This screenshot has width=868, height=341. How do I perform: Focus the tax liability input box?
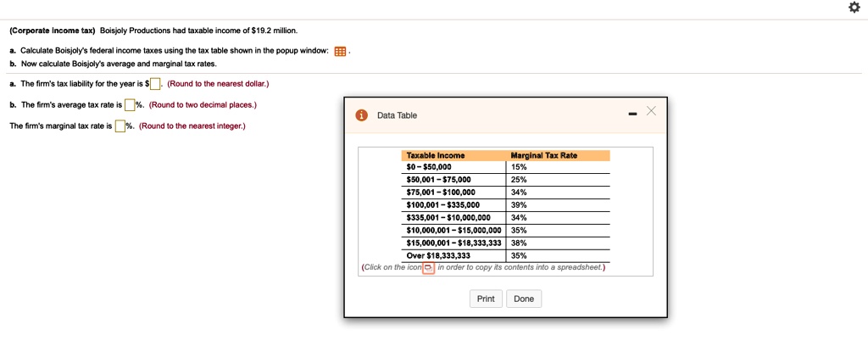[156, 84]
